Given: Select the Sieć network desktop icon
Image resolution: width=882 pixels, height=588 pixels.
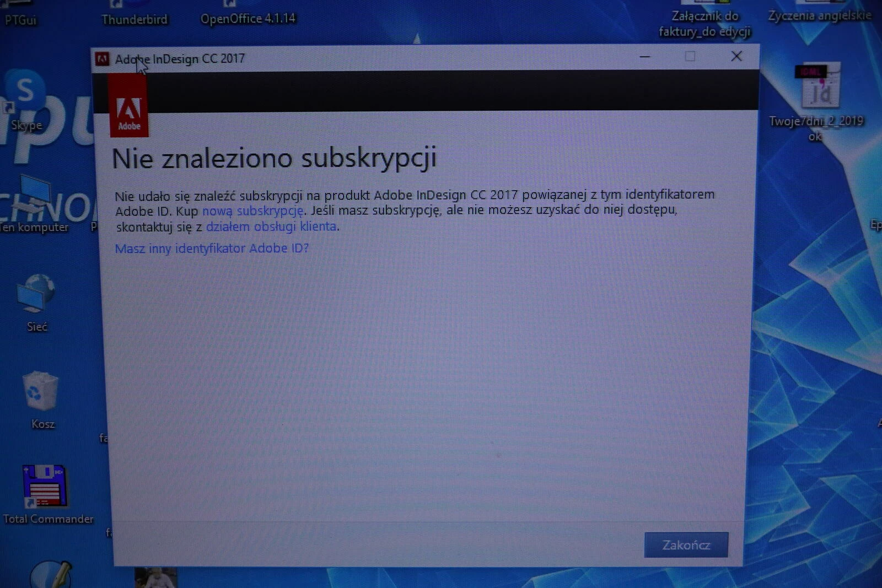Looking at the screenshot, I should coord(36,303).
